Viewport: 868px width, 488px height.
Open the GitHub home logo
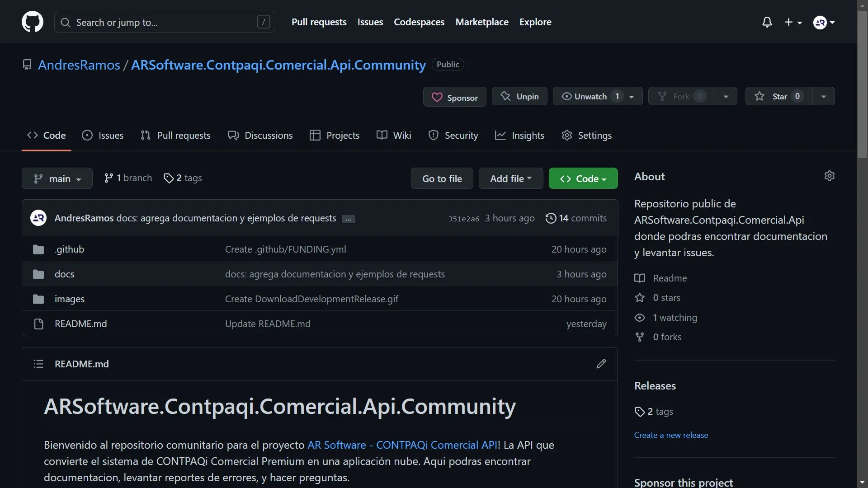[x=32, y=22]
